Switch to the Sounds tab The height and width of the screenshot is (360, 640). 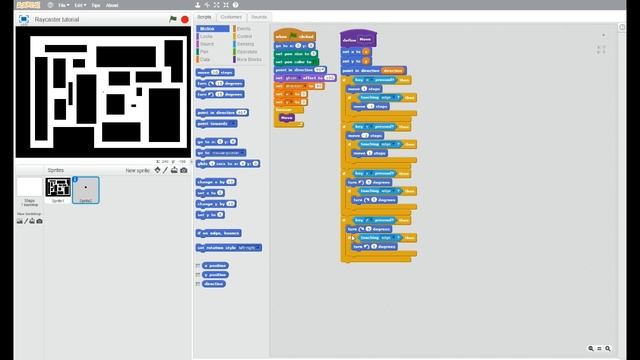click(259, 17)
